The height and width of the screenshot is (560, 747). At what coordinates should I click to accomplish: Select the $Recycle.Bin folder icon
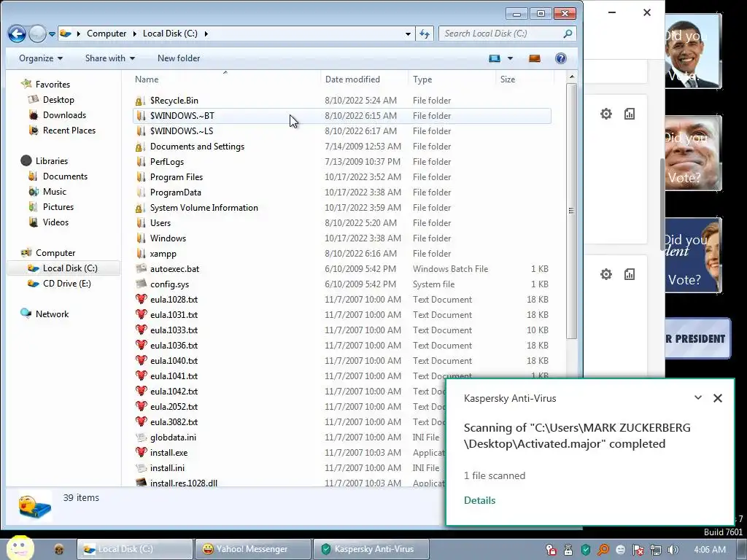(x=140, y=101)
